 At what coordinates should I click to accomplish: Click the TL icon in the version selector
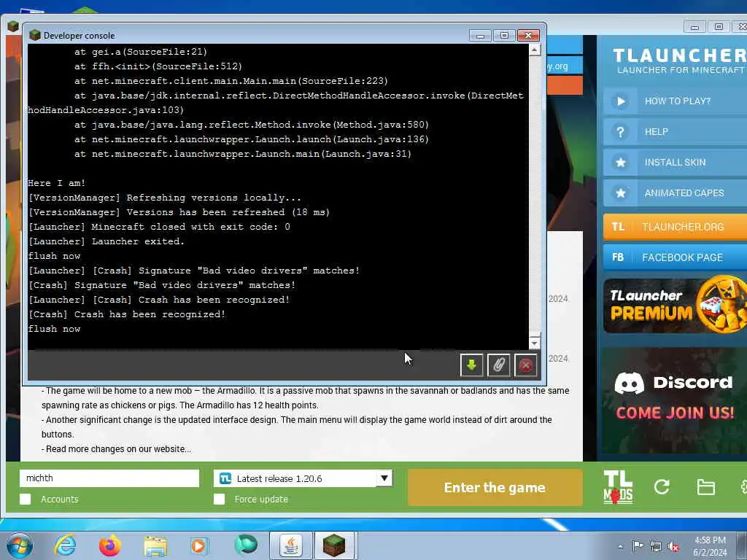click(225, 478)
